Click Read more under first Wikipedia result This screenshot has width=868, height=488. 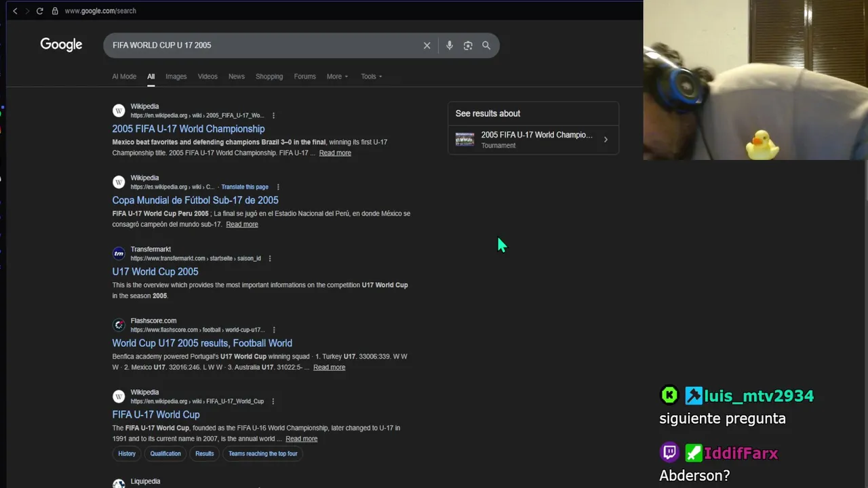click(335, 153)
